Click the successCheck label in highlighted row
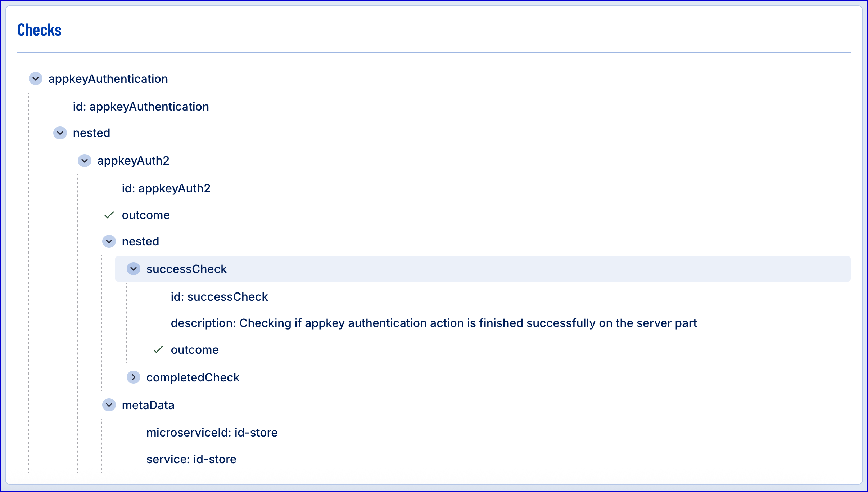This screenshot has width=868, height=492. coord(186,269)
